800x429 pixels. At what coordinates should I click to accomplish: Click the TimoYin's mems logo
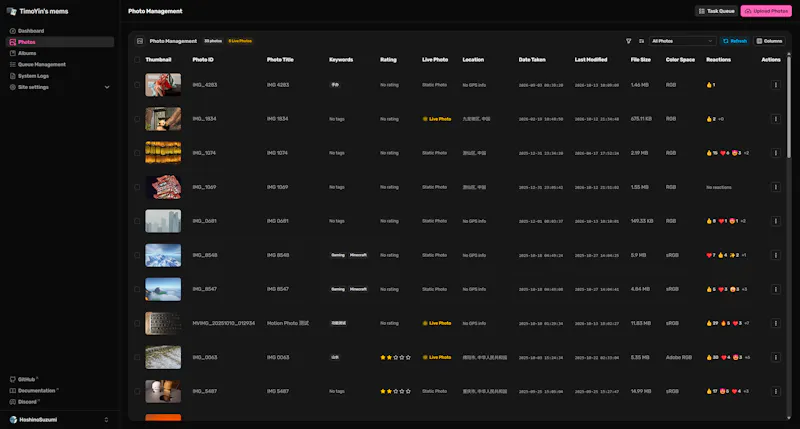coord(37,11)
